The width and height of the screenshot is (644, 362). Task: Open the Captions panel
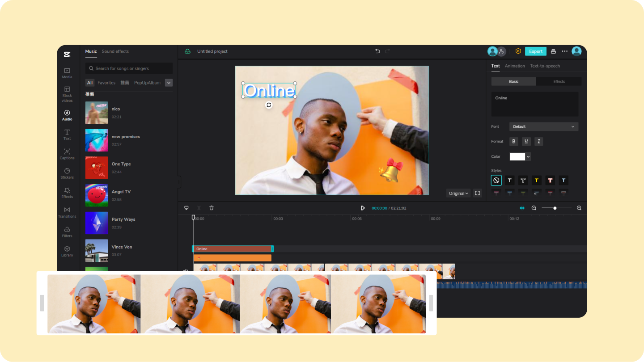tap(67, 154)
